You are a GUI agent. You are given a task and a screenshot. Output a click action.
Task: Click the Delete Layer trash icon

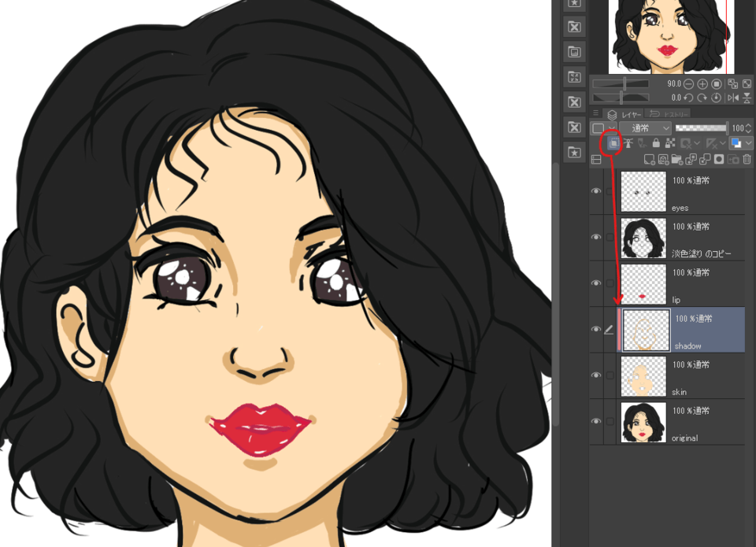(747, 159)
